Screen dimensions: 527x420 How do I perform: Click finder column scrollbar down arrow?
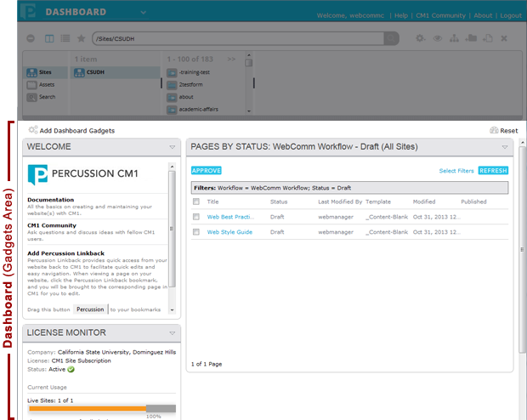[x=249, y=111]
